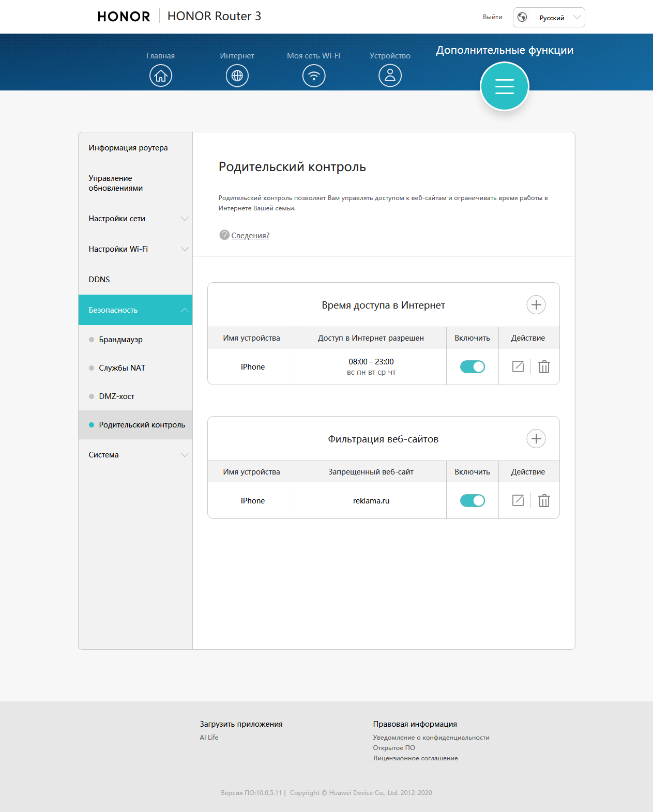The image size is (653, 812).
Task: Collapse the Безопасность section
Action: (135, 310)
